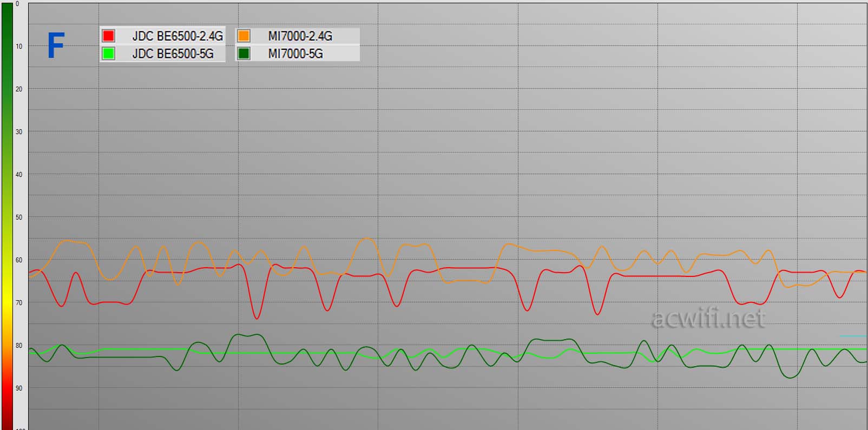868x430 pixels.
Task: Click the 90 value on signal axis
Action: pyautogui.click(x=19, y=388)
